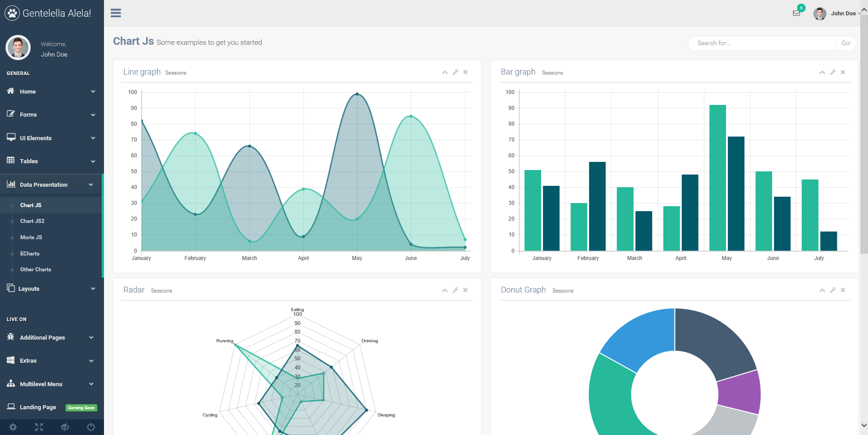868x435 pixels.
Task: Close the Bar graph panel
Action: (843, 72)
